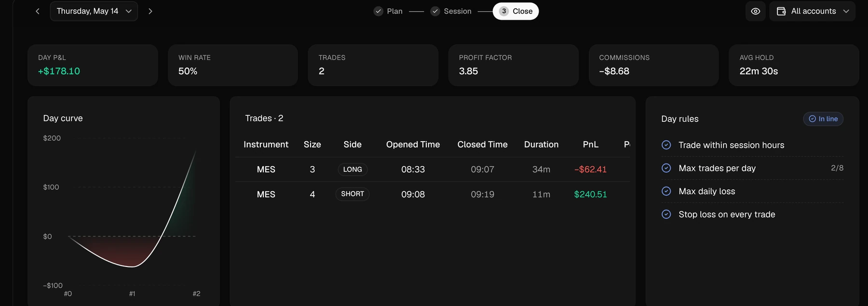Toggle Trade within session hours check
The image size is (868, 306).
pos(666,145)
